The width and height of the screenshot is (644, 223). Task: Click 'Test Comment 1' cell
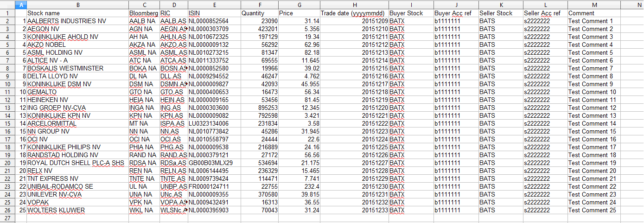coord(595,21)
